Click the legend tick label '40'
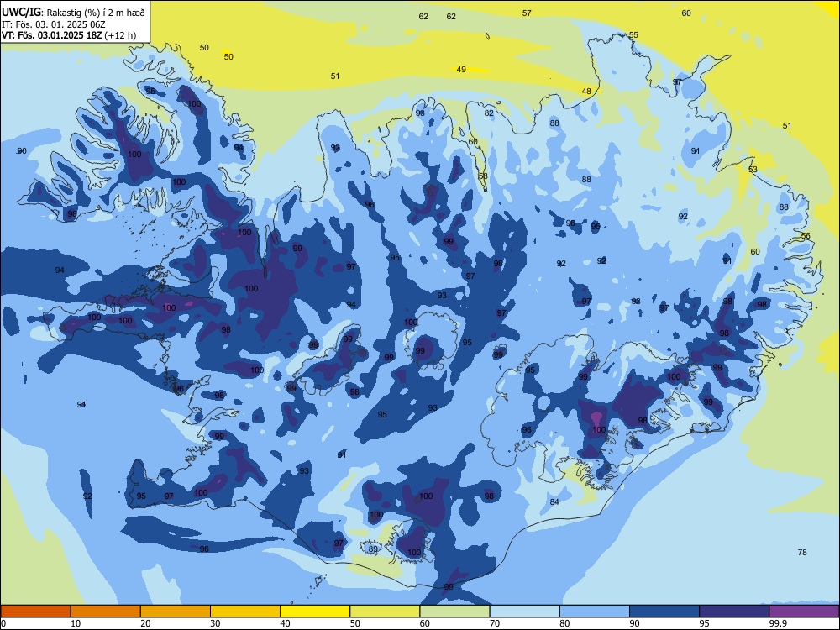Viewport: 840px width, 630px height. tap(286, 623)
